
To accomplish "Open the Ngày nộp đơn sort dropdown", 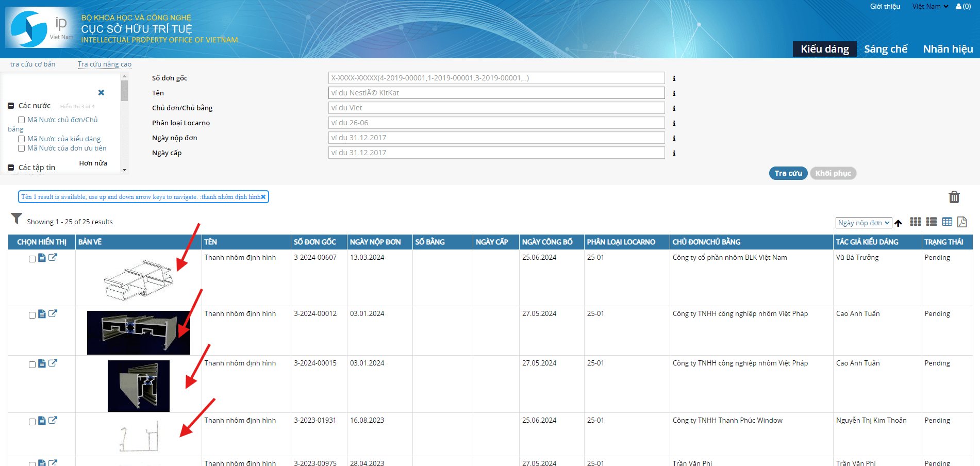I will 863,223.
